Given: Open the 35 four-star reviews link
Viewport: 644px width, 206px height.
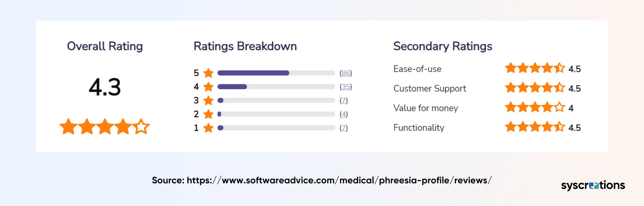Looking at the screenshot, I should (x=346, y=87).
